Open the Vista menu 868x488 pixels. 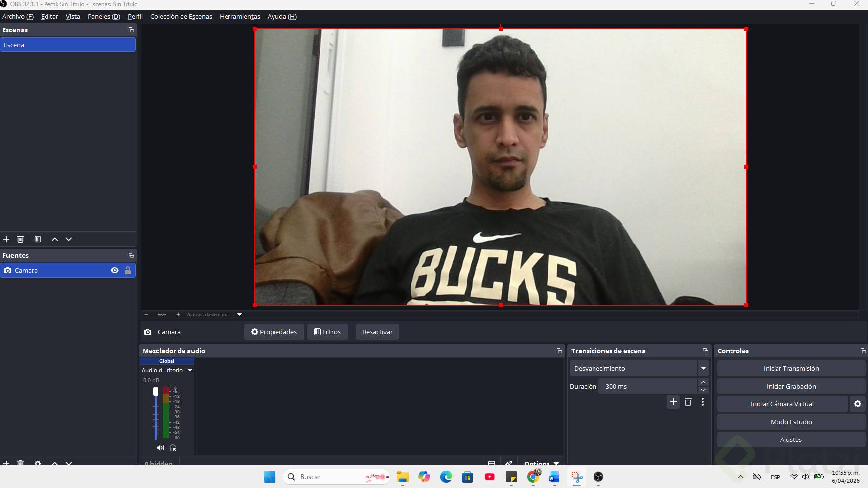pos(73,16)
